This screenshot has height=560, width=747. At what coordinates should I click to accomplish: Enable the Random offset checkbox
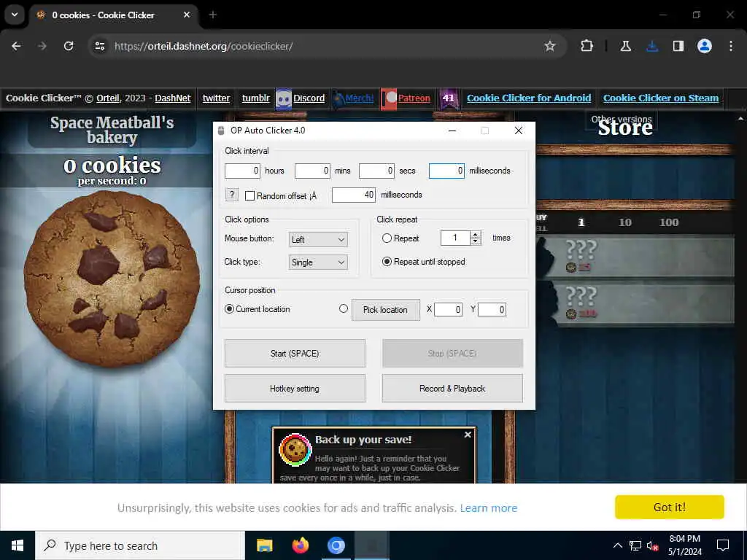[249, 195]
